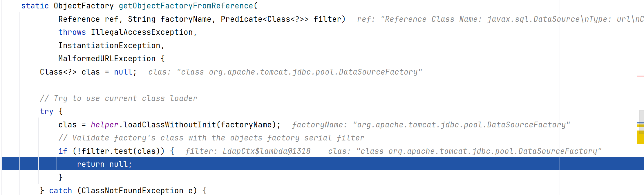The width and height of the screenshot is (644, 195).
Task: Click the getObjectFactoryFromReference method name
Action: coord(186,6)
